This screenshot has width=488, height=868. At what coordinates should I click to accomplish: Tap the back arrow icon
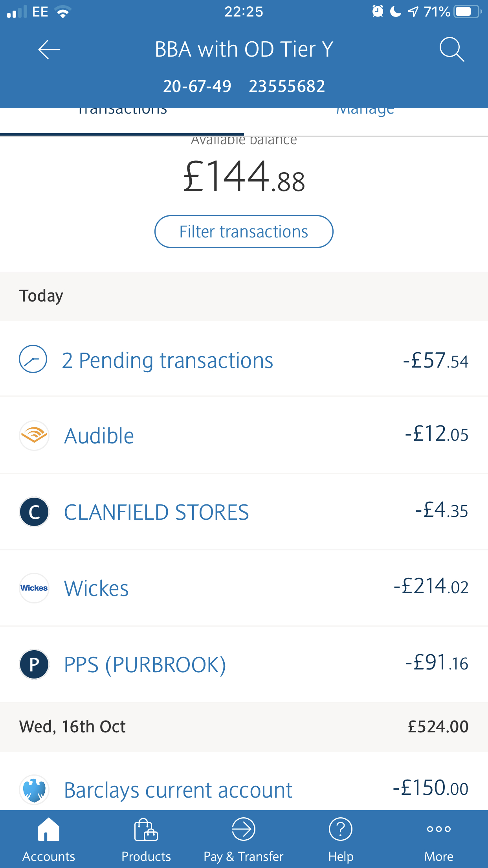click(49, 50)
